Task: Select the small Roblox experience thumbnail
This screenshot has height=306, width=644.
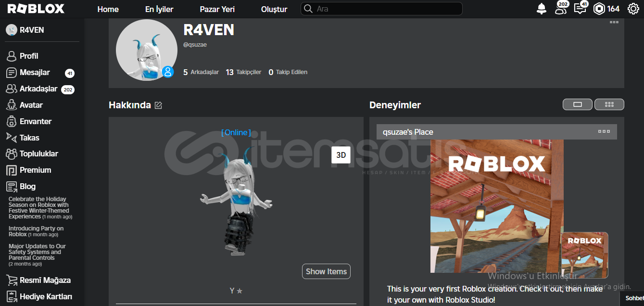Action: tap(585, 255)
